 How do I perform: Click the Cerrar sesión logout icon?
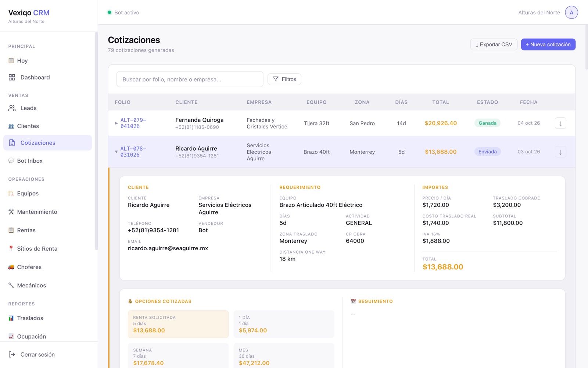[x=12, y=354]
